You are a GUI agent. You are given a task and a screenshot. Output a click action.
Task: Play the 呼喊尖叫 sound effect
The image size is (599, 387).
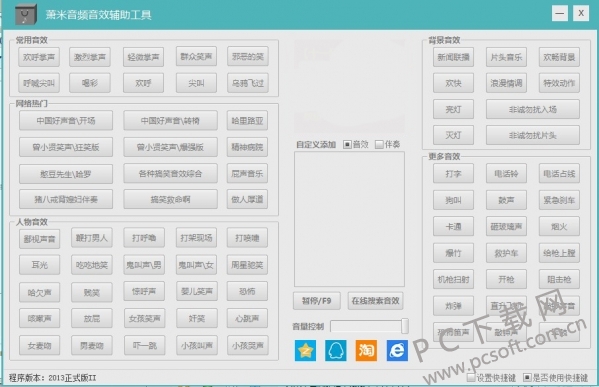pyautogui.click(x=39, y=83)
